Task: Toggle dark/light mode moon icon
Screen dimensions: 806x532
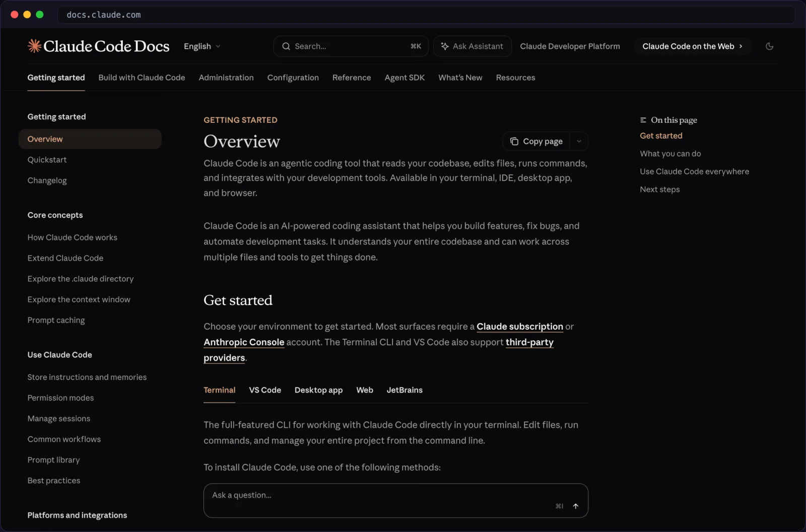Action: (769, 46)
